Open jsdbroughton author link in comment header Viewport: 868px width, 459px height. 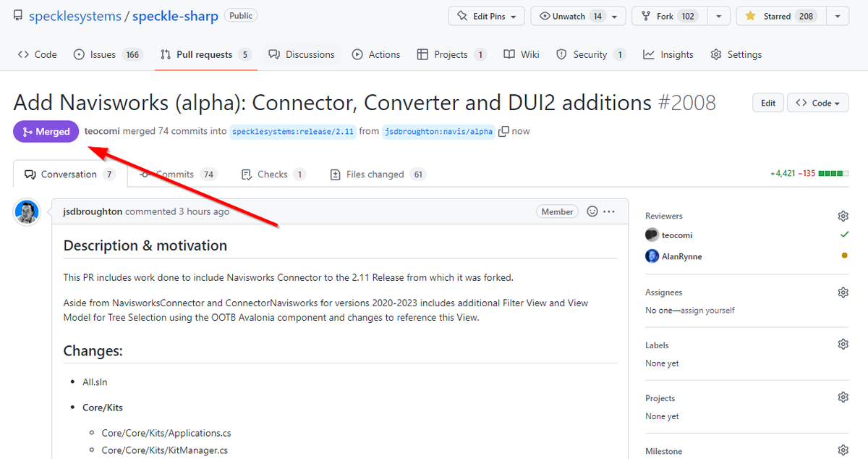coord(93,211)
